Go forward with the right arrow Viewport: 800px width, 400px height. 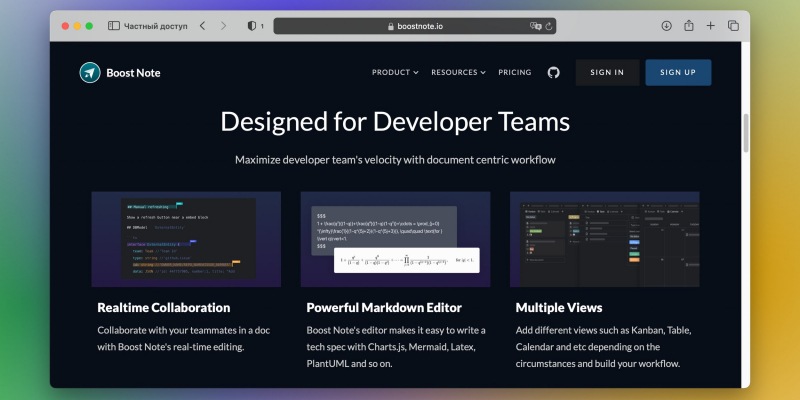point(223,26)
